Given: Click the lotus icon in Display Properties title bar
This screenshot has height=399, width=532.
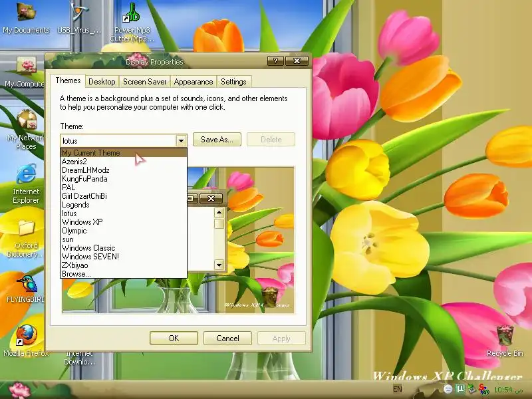Looking at the screenshot, I should [136, 61].
